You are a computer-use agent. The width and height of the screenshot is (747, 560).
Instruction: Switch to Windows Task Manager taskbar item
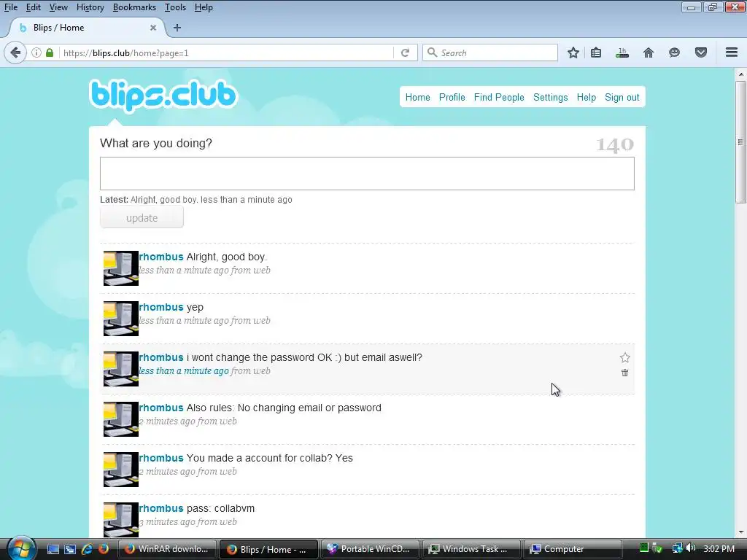(472, 549)
